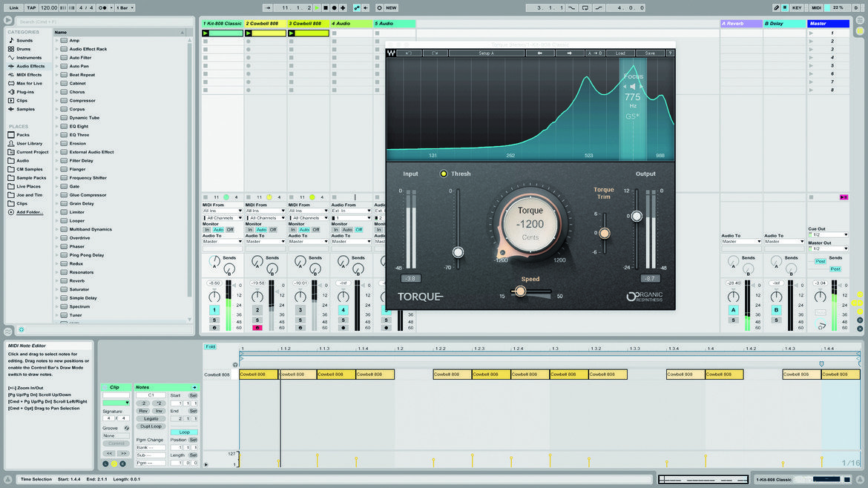Click the Torque plugin undo arrow

[409, 53]
